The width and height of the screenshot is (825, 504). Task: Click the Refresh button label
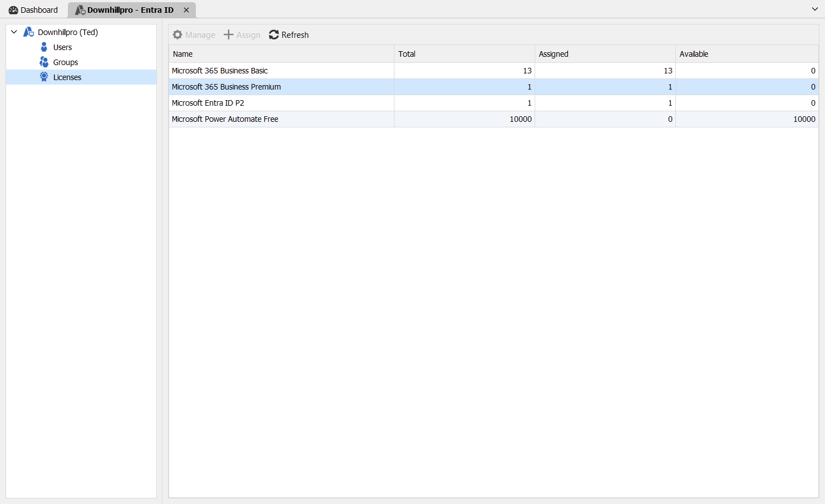click(x=295, y=35)
